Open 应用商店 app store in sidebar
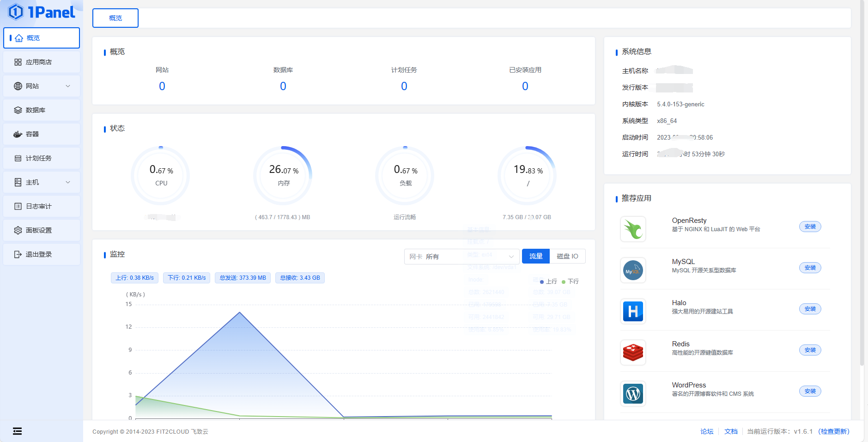Image resolution: width=868 pixels, height=442 pixels. [42, 62]
